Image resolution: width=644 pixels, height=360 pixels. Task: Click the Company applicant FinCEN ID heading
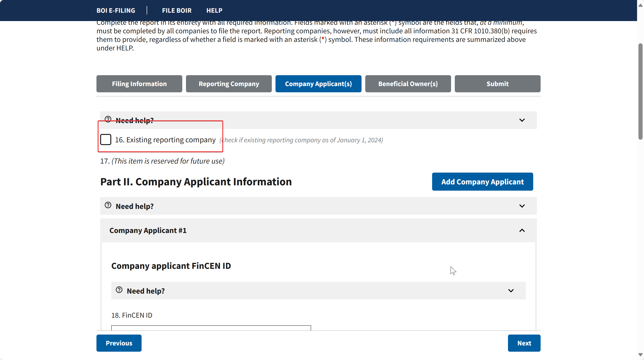coord(171,266)
